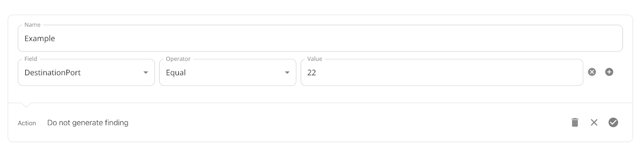Screen dimensions: 644x152
Task: Focus the Name input field
Action: (x=320, y=38)
